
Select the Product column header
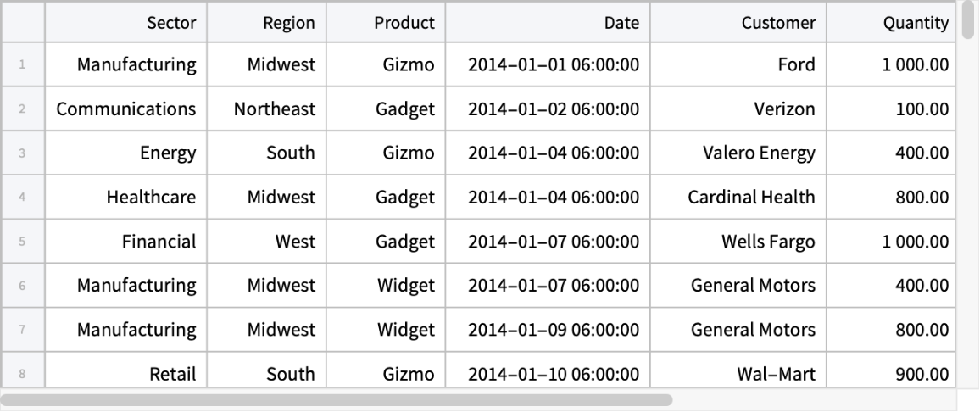pyautogui.click(x=386, y=23)
